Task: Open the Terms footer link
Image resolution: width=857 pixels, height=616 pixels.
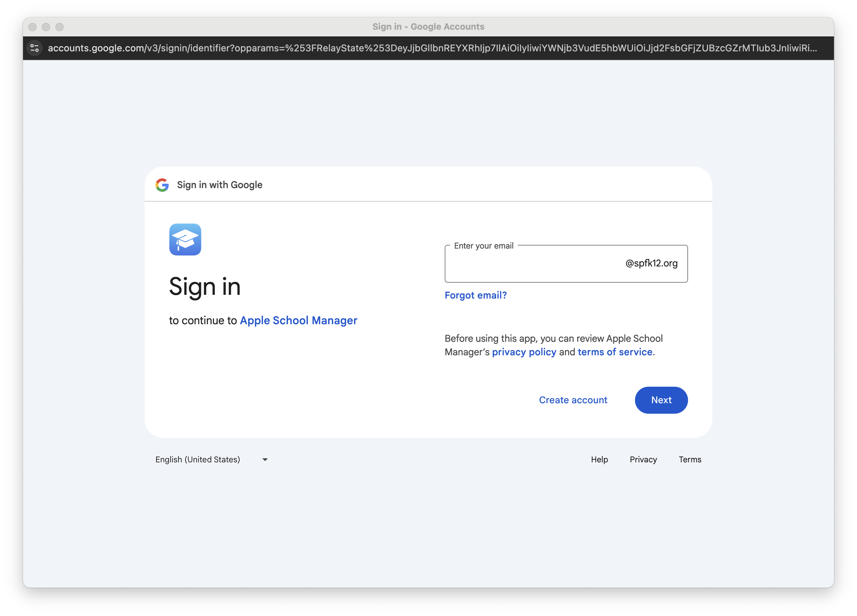Action: 690,459
